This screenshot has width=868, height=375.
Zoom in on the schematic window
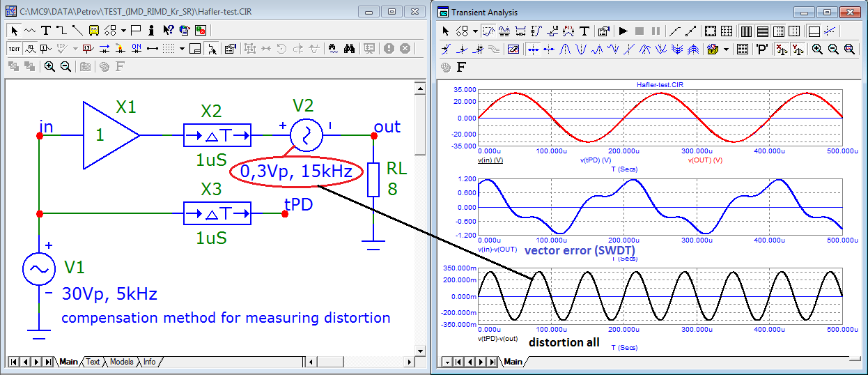coord(49,66)
